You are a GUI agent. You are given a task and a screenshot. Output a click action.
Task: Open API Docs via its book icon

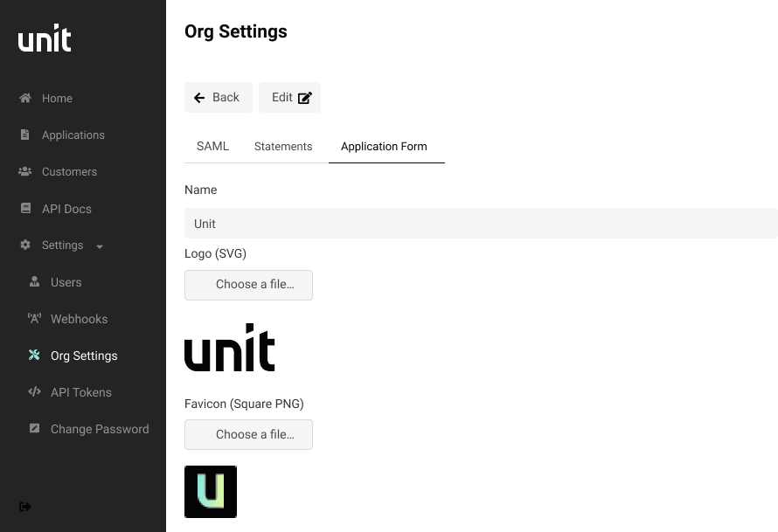click(x=25, y=208)
